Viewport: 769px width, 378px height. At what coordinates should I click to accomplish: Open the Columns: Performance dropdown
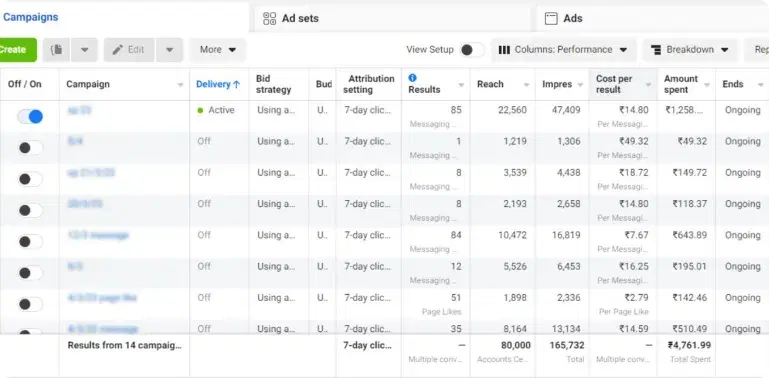564,50
